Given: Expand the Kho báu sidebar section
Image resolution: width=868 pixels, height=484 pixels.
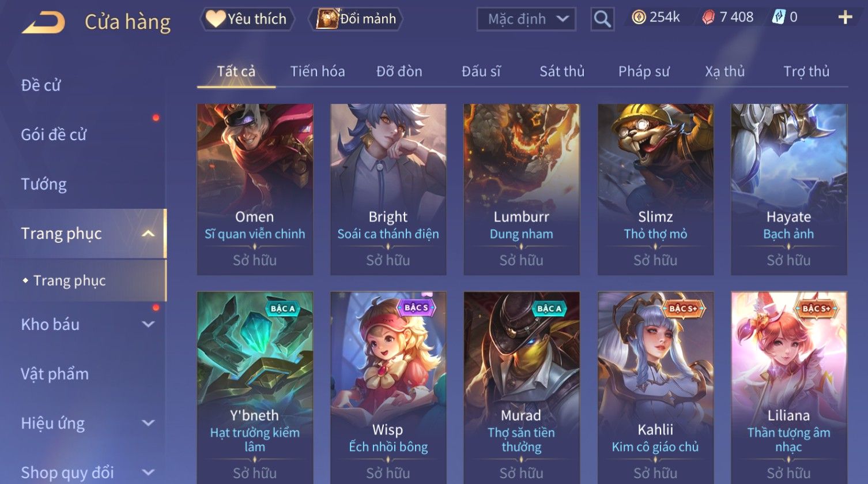Looking at the screenshot, I should coord(148,324).
